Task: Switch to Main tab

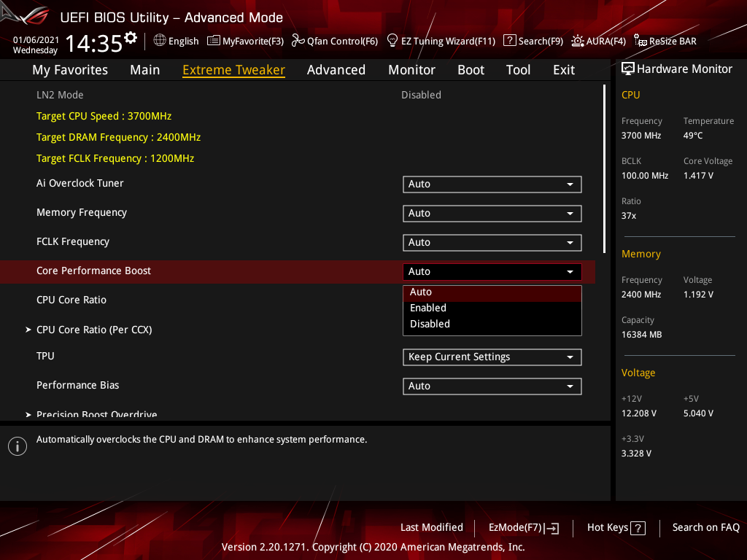Action: click(x=145, y=70)
